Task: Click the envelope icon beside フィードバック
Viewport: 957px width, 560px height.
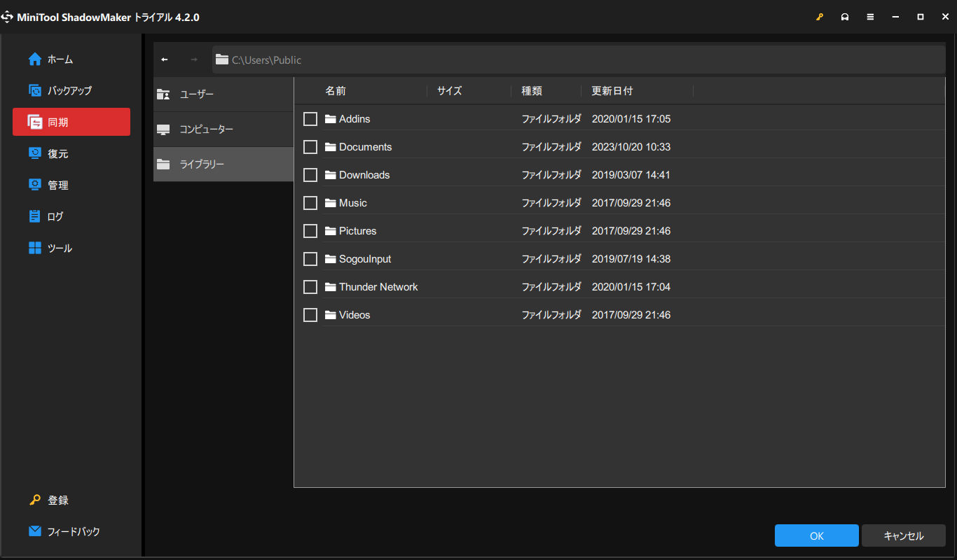Action: [35, 531]
